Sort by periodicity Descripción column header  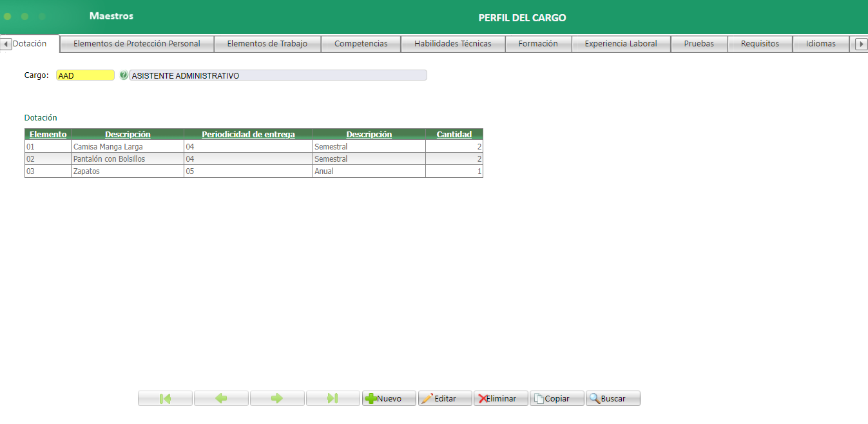(369, 135)
